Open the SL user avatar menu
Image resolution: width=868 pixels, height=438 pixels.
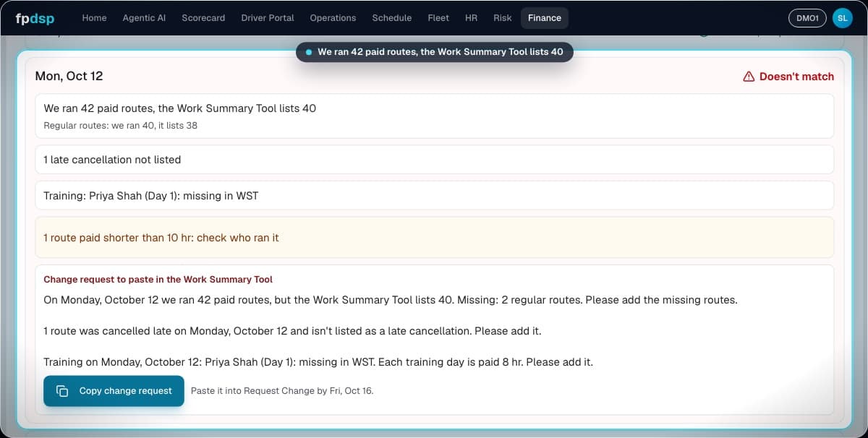click(843, 18)
